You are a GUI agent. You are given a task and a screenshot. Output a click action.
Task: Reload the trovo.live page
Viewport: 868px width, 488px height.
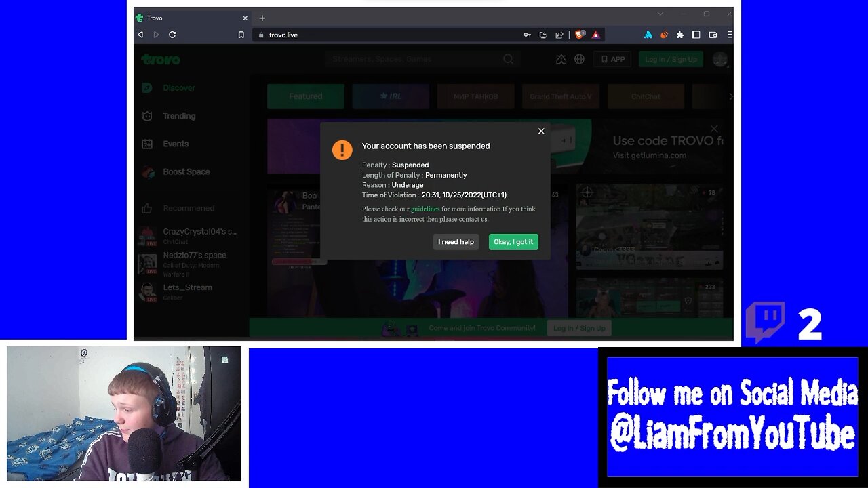click(172, 35)
